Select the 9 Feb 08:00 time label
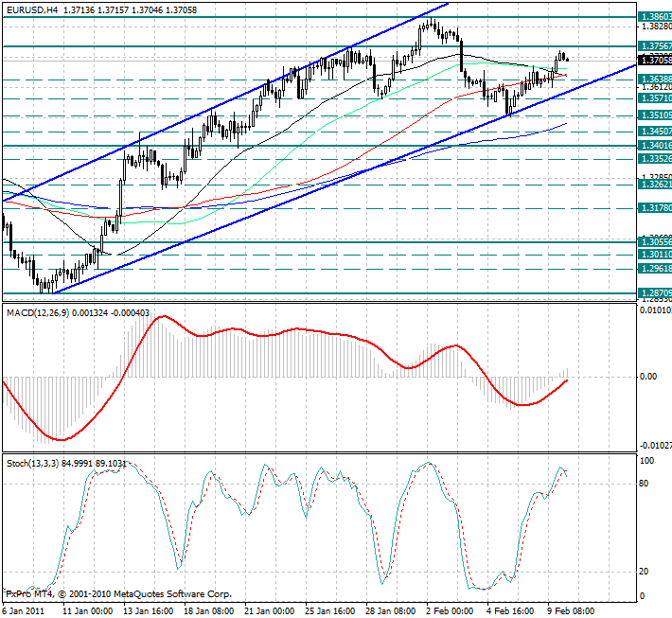The width and height of the screenshot is (672, 618). [x=574, y=610]
